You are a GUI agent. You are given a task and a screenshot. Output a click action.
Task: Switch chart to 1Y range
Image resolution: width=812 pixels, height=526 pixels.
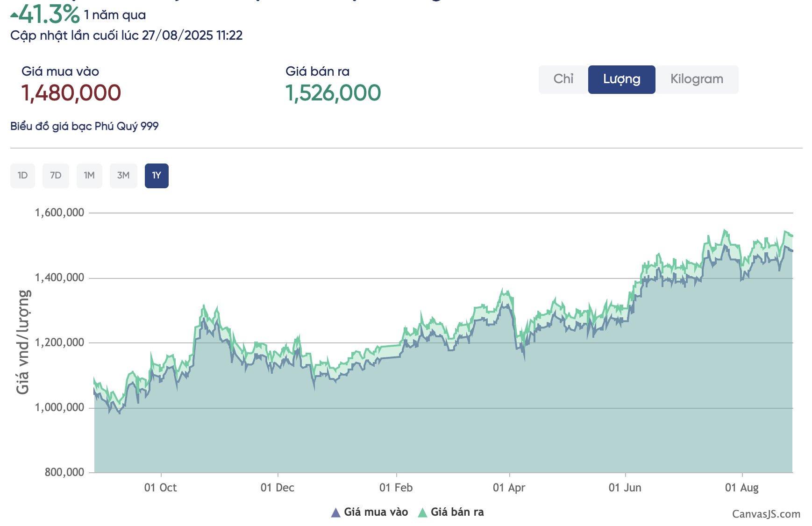(x=157, y=176)
